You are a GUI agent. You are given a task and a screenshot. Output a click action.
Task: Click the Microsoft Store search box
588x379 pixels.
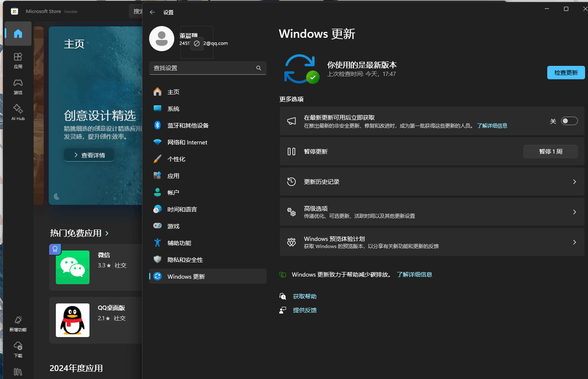[x=136, y=11]
